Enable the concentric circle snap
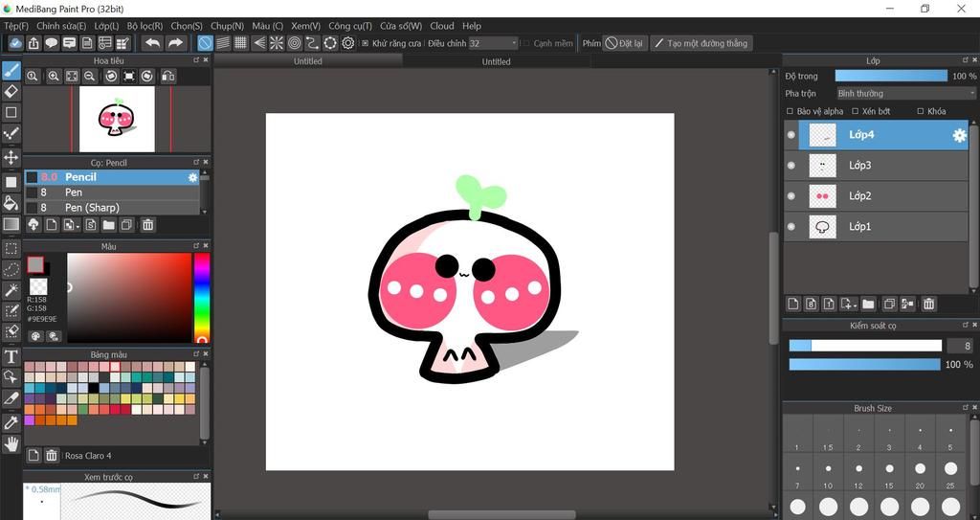The height and width of the screenshot is (520, 980). (295, 42)
